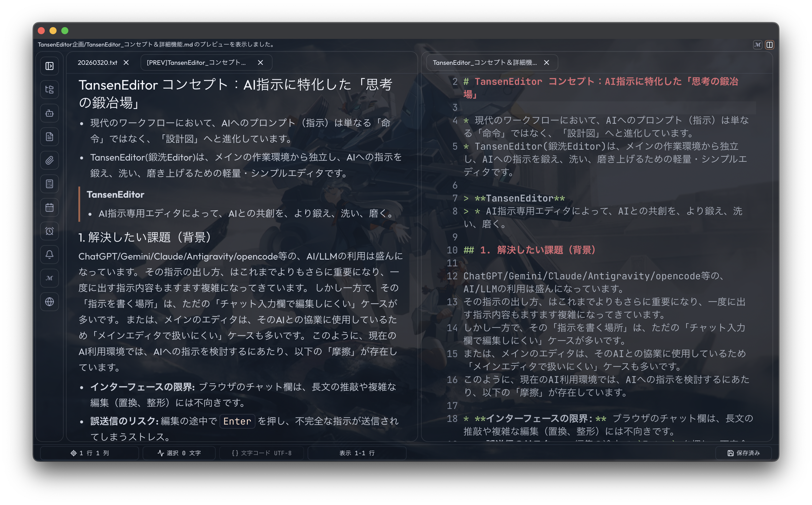Open the calculator icon in sidebar

click(x=49, y=184)
